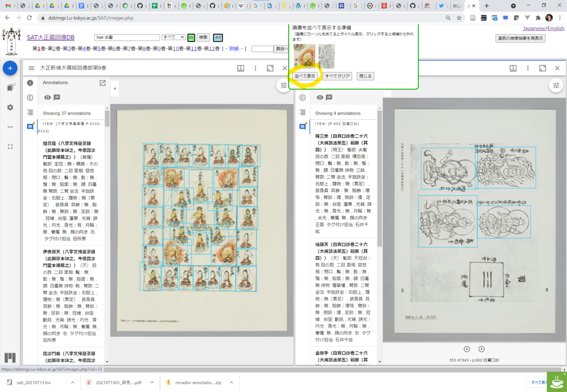This screenshot has height=392, width=567.
Task: Toggle annotation comment display in left window
Action: point(57,97)
